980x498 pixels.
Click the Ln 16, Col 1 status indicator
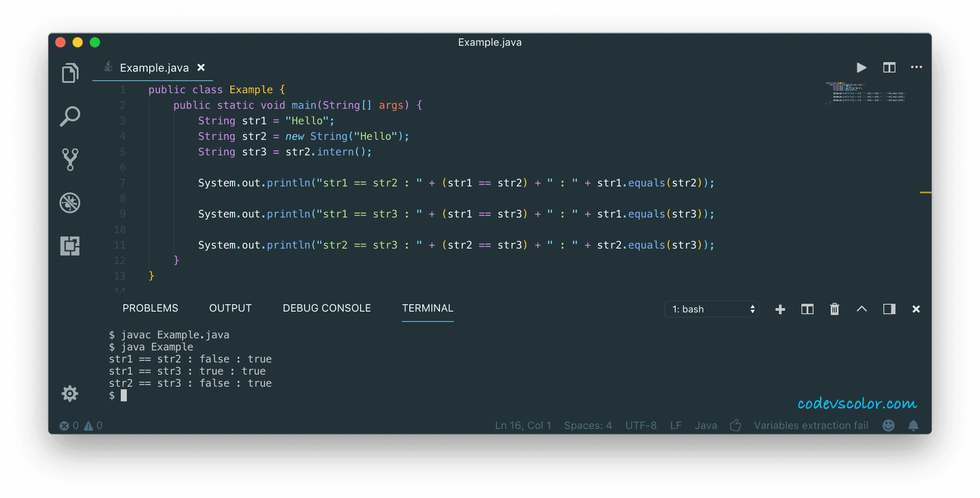click(x=523, y=426)
